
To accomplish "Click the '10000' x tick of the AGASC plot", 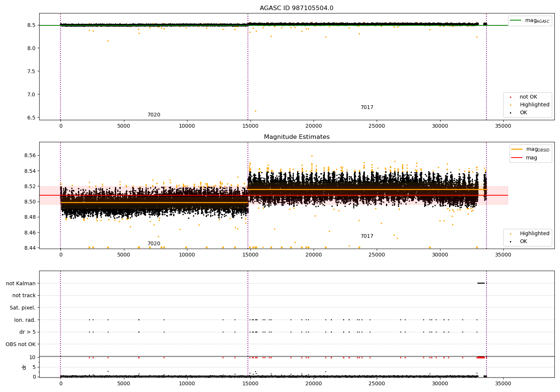I will (187, 126).
